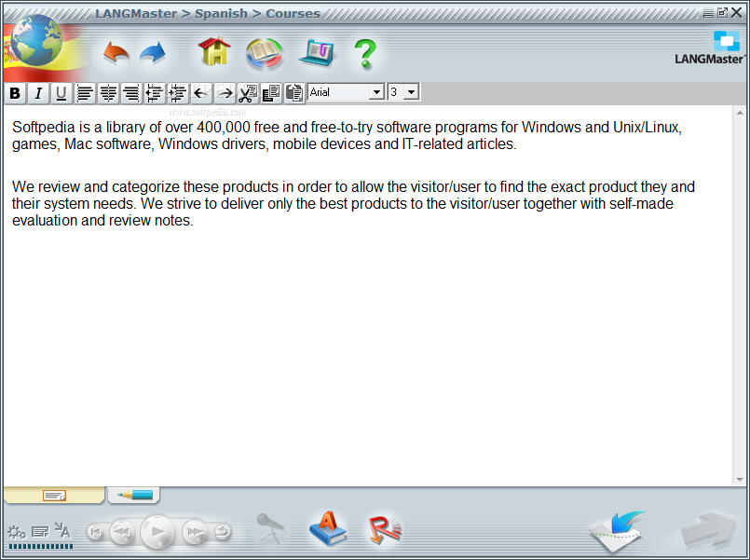Go back with the orange arrow
The width and height of the screenshot is (750, 560).
(x=116, y=54)
